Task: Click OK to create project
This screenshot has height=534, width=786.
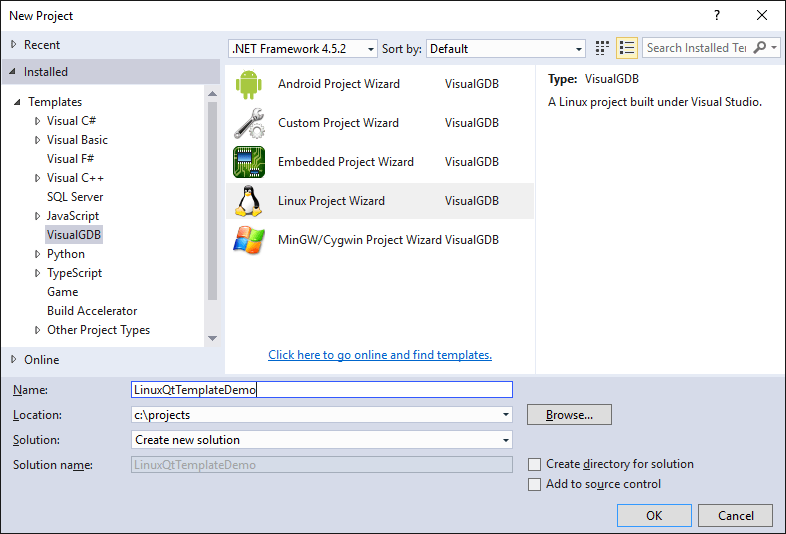Action: pyautogui.click(x=654, y=515)
